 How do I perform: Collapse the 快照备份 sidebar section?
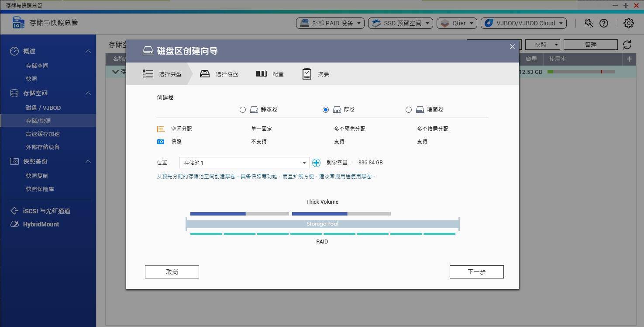pos(88,161)
